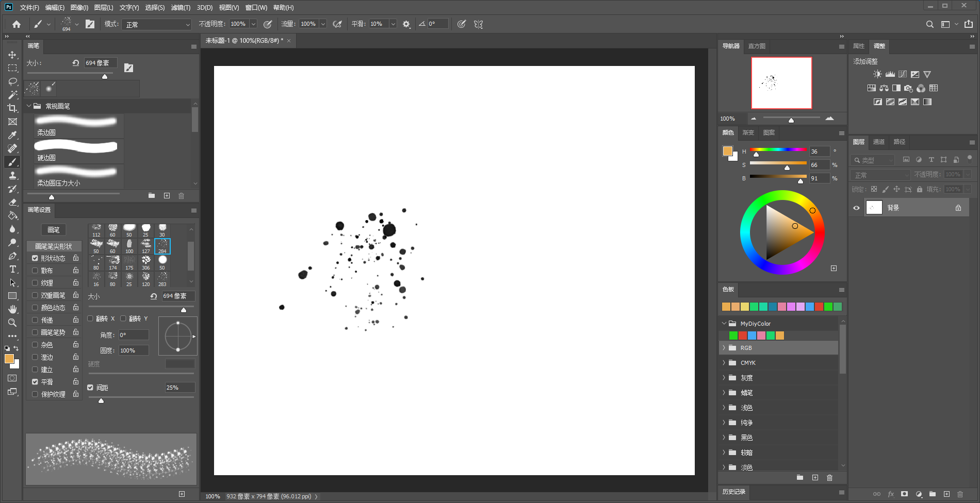Select the Hand tool
This screenshot has height=503, width=980.
tap(12, 309)
